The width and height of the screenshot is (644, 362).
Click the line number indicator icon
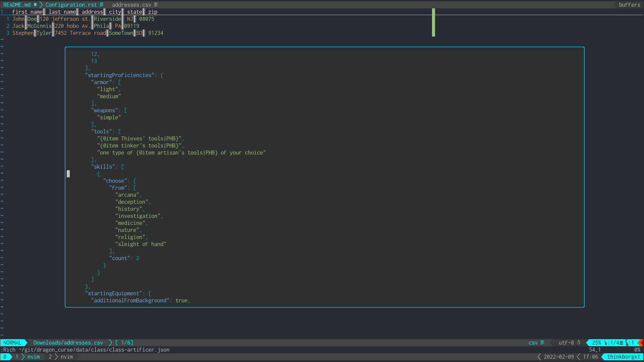pyautogui.click(x=606, y=343)
